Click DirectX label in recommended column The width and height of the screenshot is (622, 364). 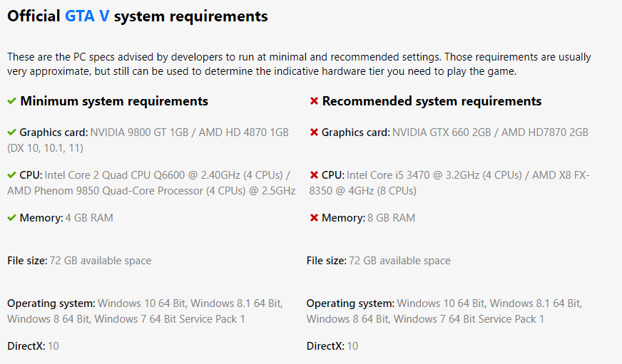tap(325, 346)
